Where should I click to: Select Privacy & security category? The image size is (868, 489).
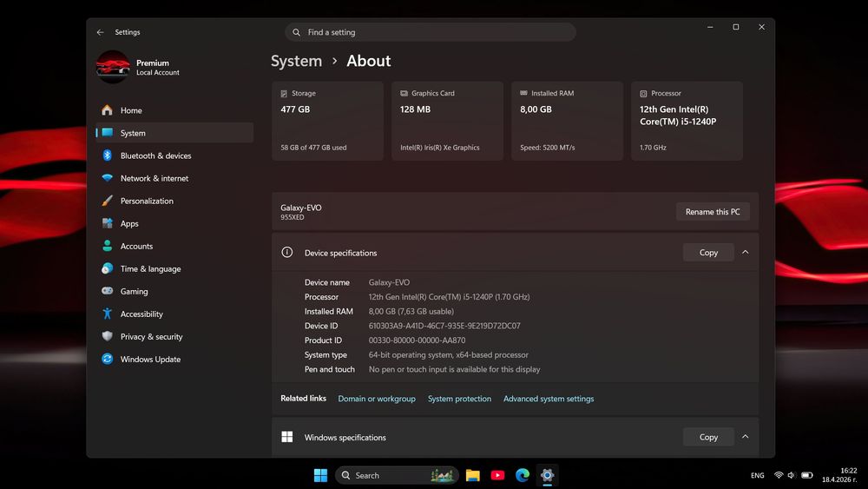pyautogui.click(x=174, y=337)
